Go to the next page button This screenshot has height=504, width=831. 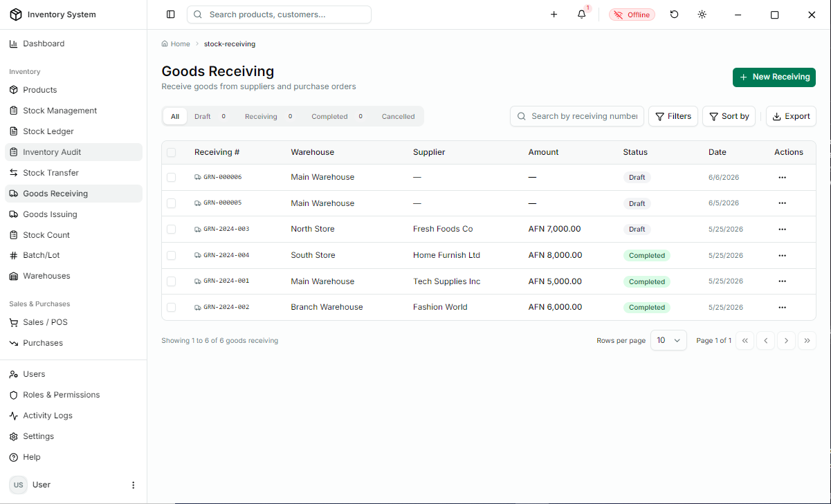(786, 340)
